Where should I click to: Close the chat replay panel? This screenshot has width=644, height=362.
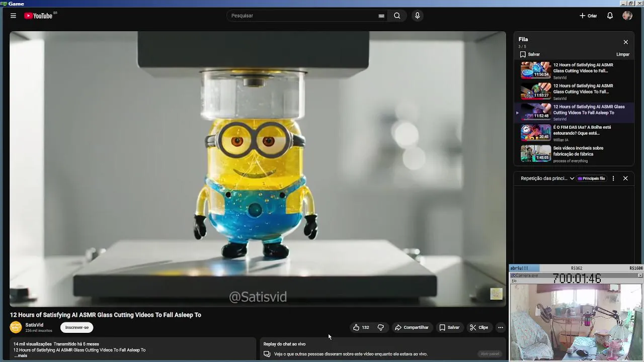pos(625,178)
